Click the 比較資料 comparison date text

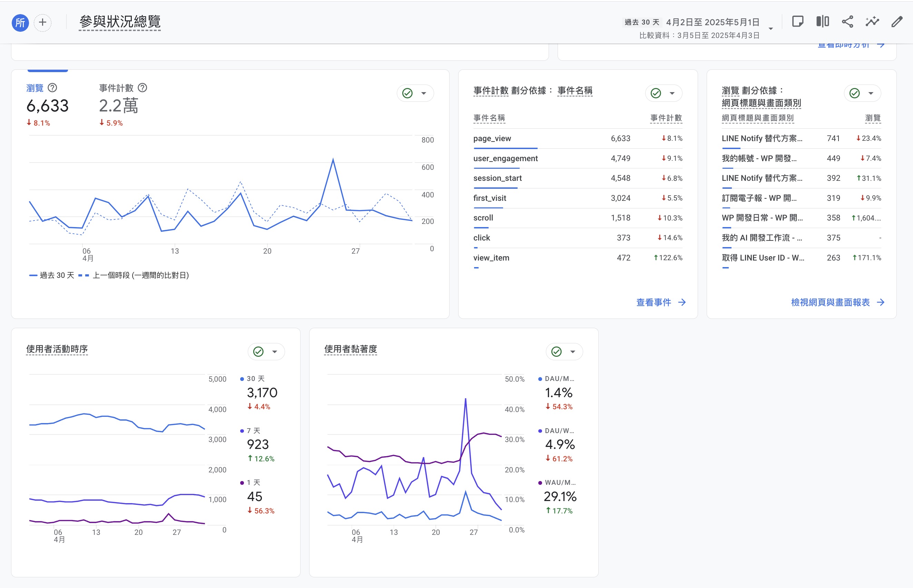(699, 36)
